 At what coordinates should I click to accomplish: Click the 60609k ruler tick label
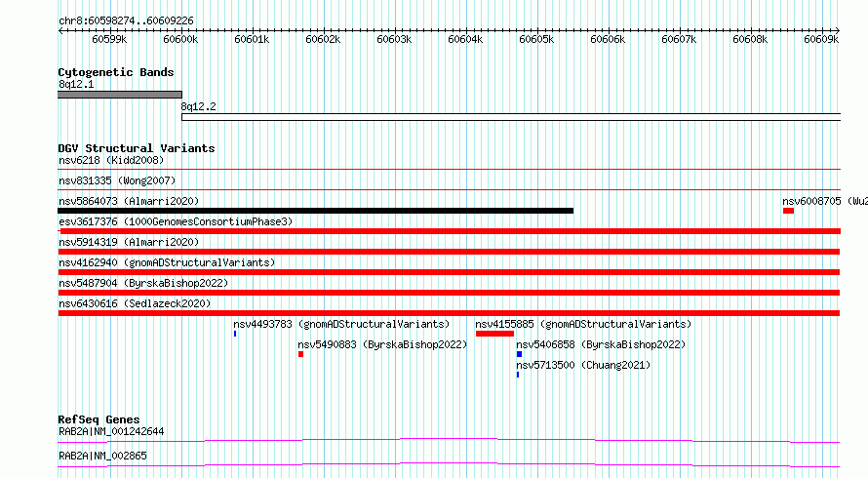[821, 39]
